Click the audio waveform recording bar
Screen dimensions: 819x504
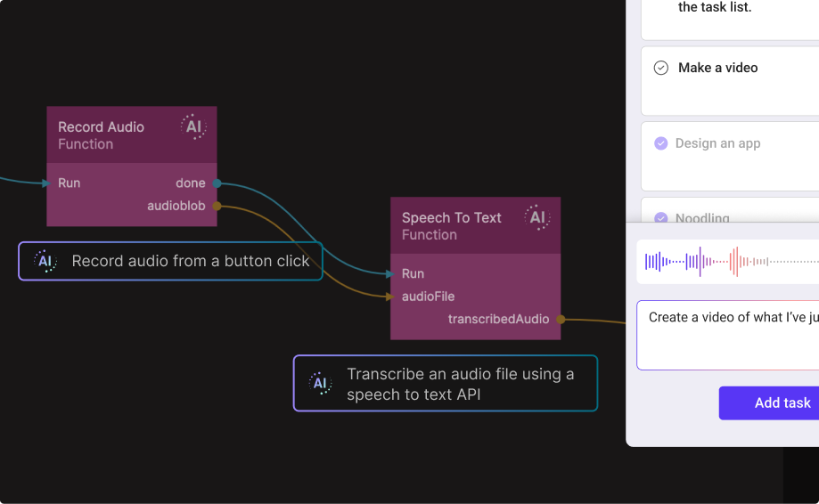click(x=731, y=262)
